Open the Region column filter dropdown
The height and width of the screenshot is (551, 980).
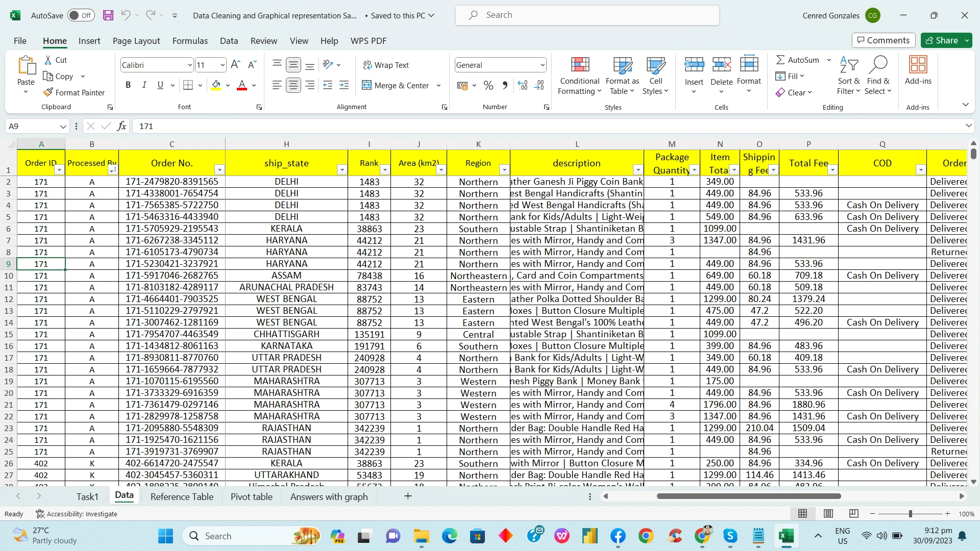pyautogui.click(x=504, y=170)
